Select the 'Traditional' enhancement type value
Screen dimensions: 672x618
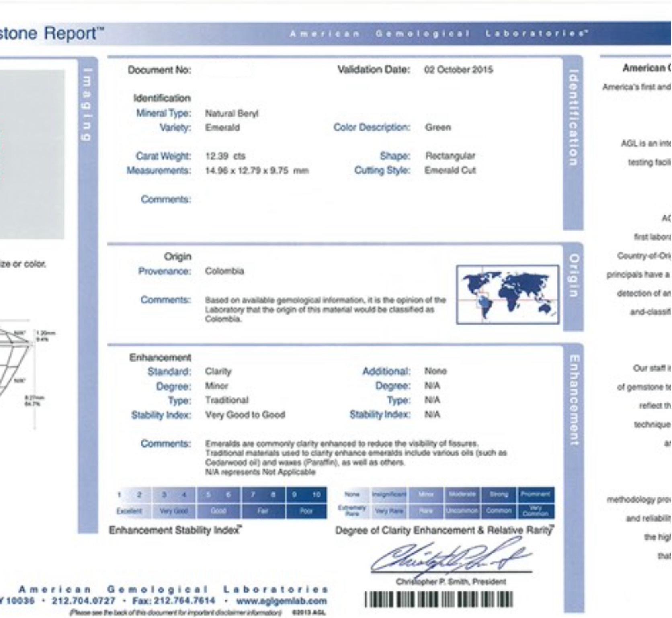coord(227,400)
